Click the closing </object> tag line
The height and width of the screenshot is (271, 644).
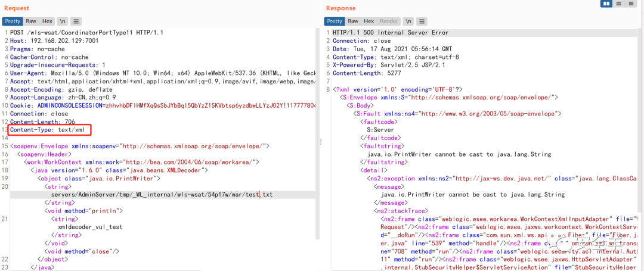(x=53, y=260)
